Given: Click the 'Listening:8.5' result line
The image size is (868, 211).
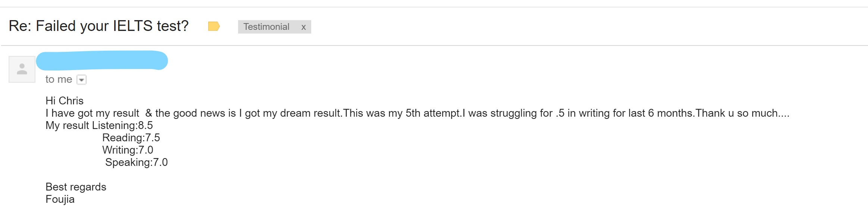Looking at the screenshot, I should click(122, 125).
